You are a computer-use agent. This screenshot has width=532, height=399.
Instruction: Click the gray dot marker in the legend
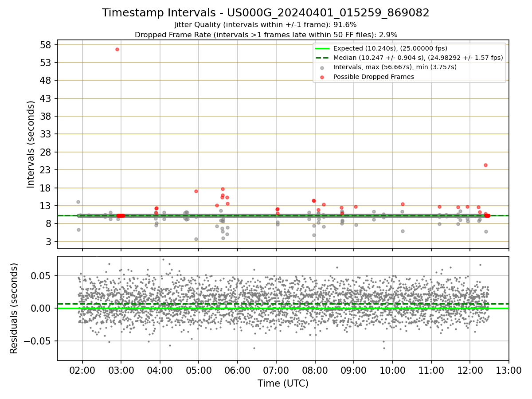322,67
